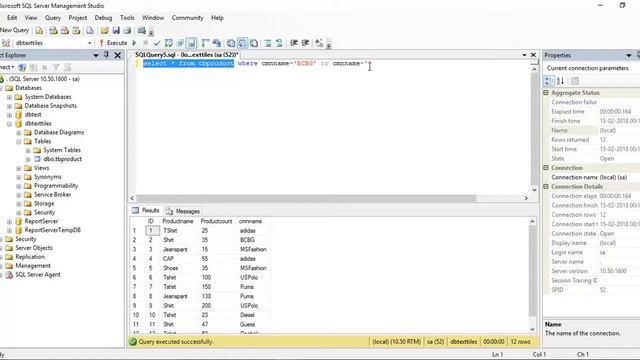Collapse the Connection Details section
Screen dimensions: 640x360
click(x=546, y=187)
